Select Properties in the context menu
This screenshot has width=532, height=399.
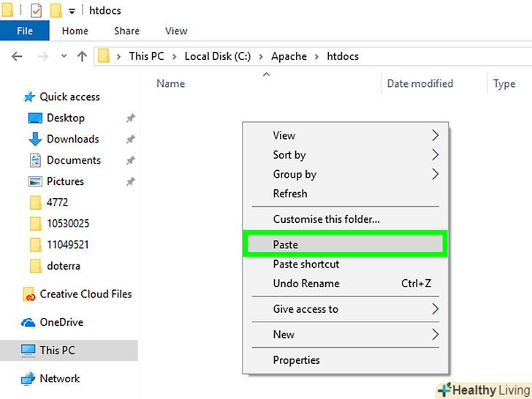point(297,360)
